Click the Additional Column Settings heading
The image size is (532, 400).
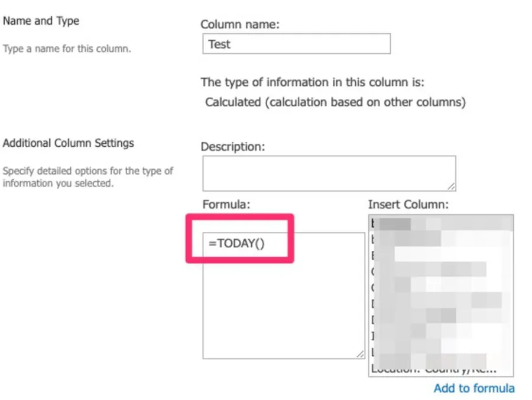pos(69,143)
